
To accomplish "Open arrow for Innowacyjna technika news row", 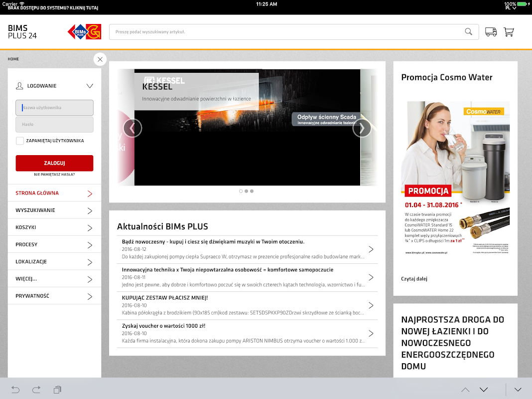I will [x=371, y=277].
